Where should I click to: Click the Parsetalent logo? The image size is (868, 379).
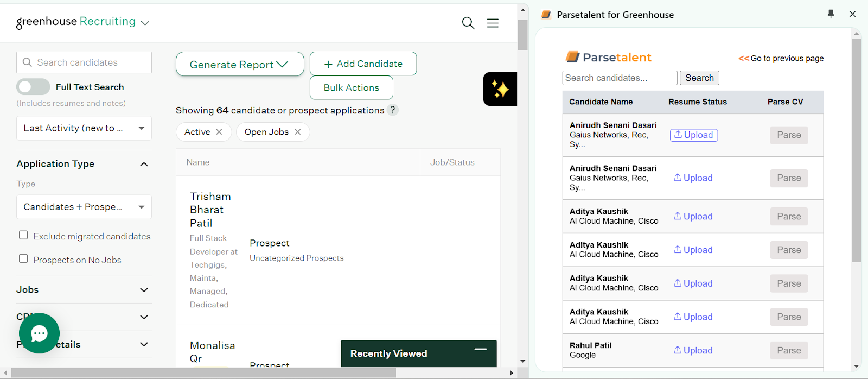pyautogui.click(x=608, y=57)
